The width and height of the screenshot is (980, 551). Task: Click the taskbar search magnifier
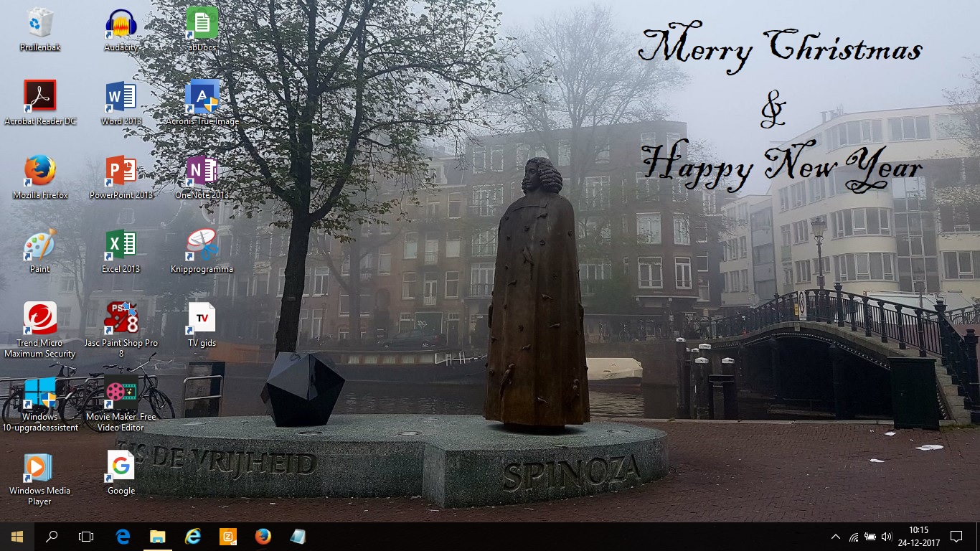[x=52, y=537]
